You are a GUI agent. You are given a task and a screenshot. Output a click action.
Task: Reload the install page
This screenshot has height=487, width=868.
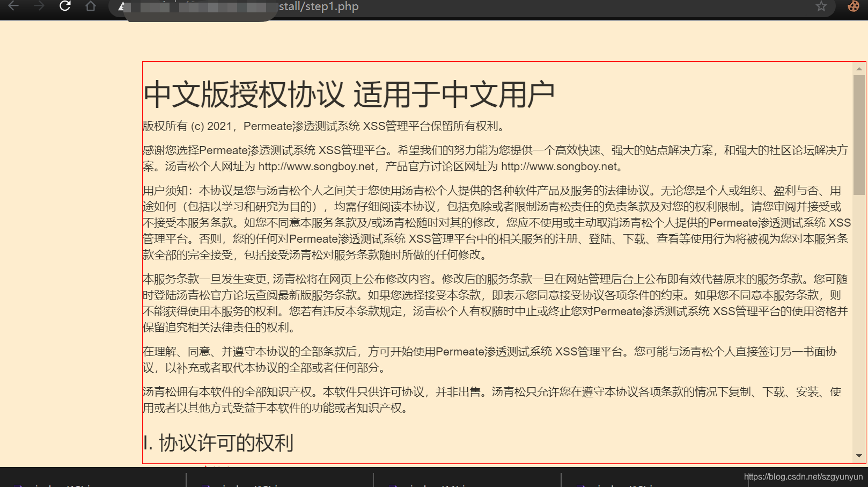click(x=64, y=6)
